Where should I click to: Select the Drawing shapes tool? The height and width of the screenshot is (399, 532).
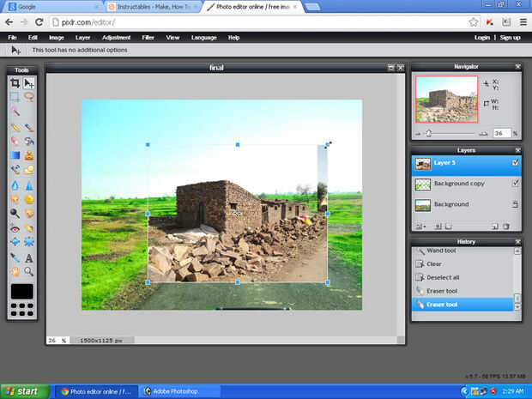pyautogui.click(x=29, y=169)
